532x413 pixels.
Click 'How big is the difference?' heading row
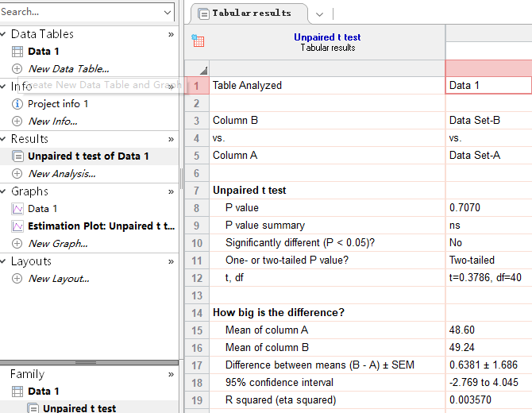click(327, 313)
